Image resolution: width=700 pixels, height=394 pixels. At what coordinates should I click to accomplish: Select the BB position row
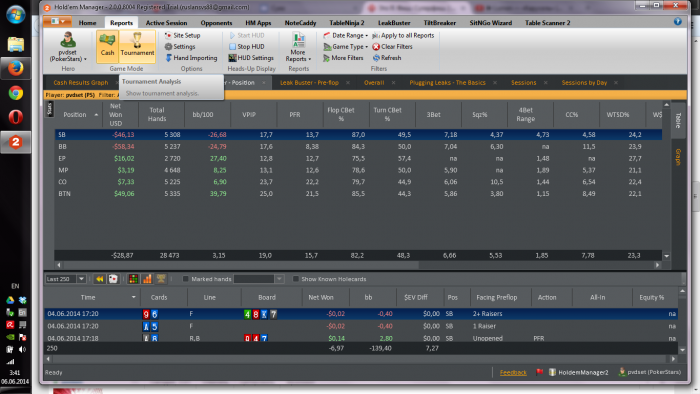[x=358, y=146]
